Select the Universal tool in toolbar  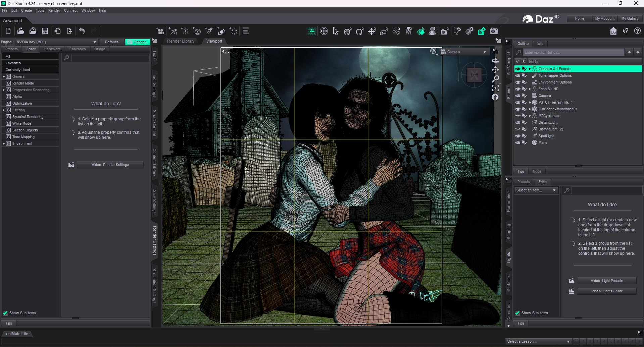pos(348,31)
